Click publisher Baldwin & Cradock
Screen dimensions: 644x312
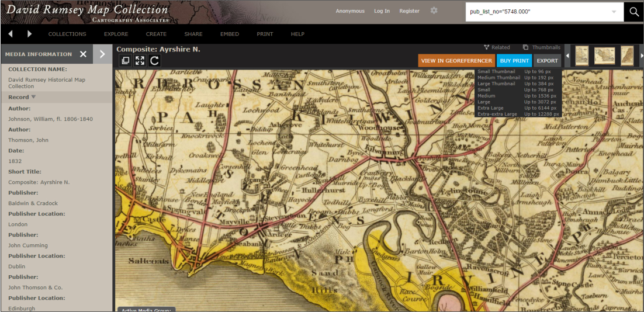coord(32,203)
